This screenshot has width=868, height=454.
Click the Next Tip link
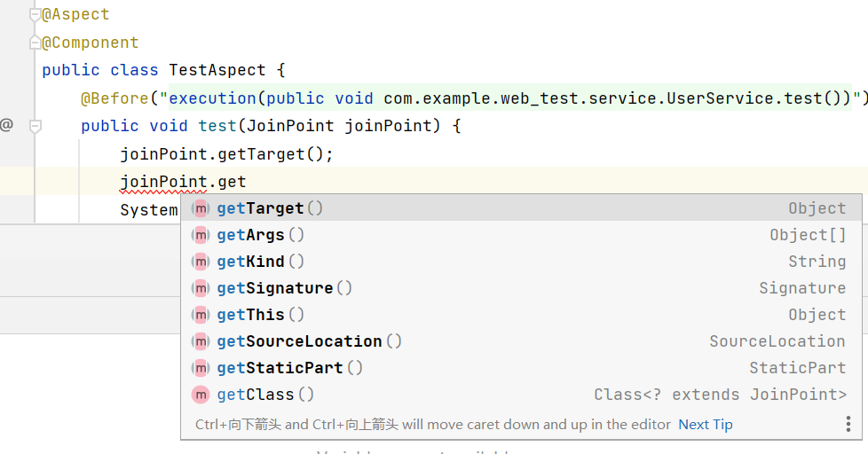click(x=706, y=425)
